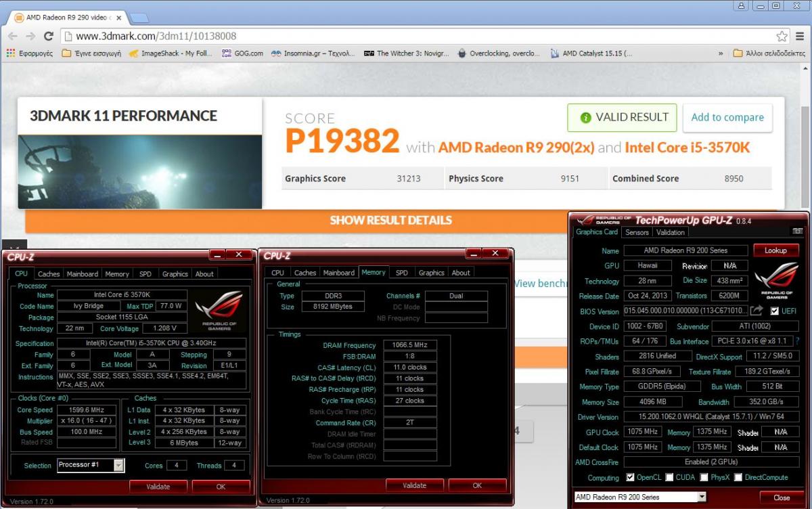
Task: Open the AMD Radeon R9 200 Series GPU dropdown
Action: 639,497
